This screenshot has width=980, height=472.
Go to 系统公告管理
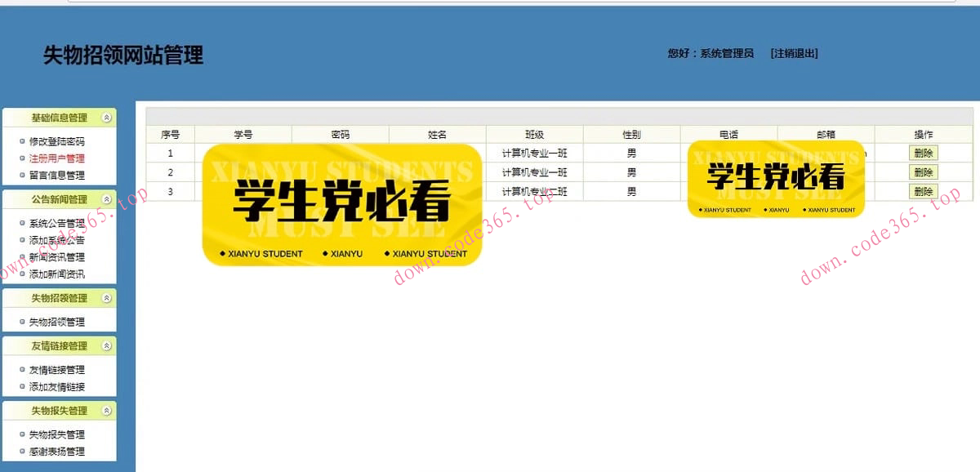[55, 222]
